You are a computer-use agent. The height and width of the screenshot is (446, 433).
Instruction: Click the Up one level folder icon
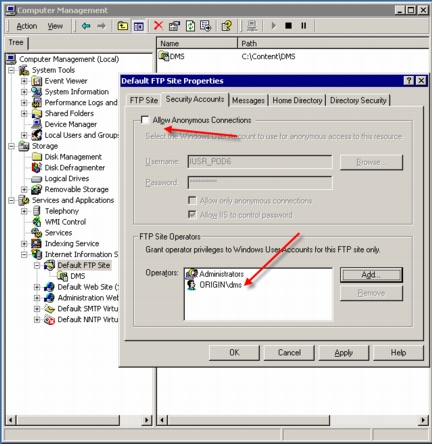[123, 26]
